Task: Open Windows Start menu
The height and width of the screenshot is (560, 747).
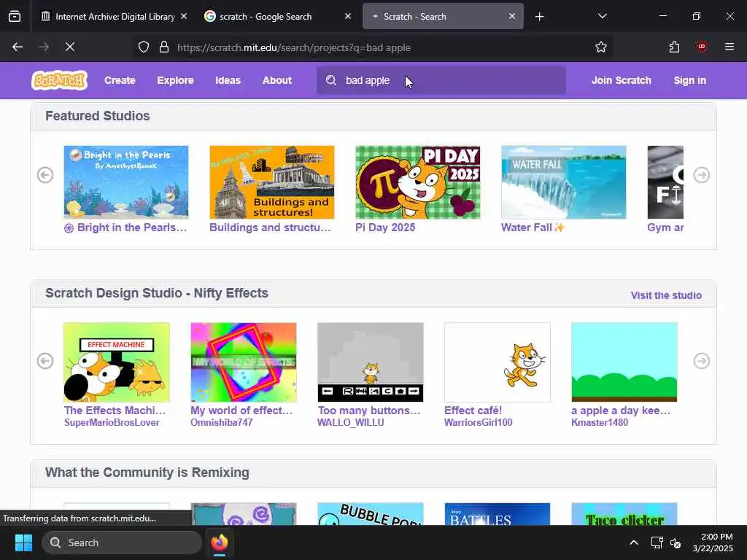Action: click(23, 542)
